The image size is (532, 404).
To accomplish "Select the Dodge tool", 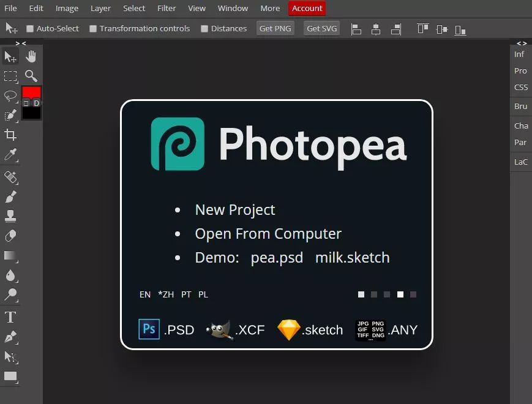I will click(x=10, y=295).
